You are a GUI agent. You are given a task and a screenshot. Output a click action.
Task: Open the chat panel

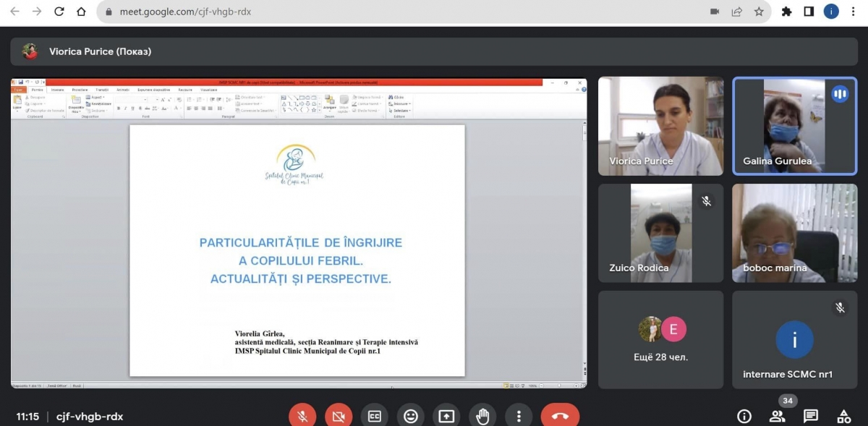pos(811,416)
